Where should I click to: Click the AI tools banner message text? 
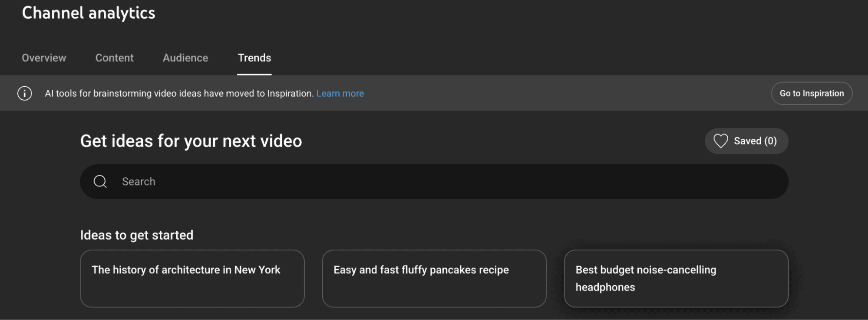(x=179, y=93)
